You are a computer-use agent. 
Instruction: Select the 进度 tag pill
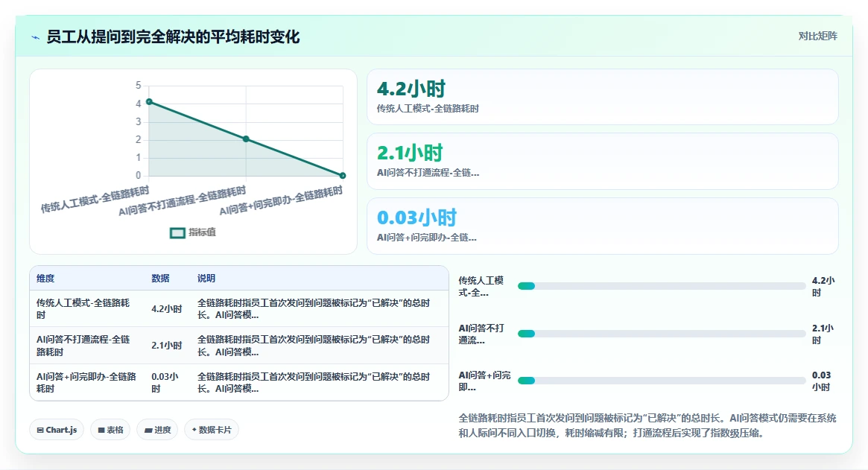[x=157, y=430]
